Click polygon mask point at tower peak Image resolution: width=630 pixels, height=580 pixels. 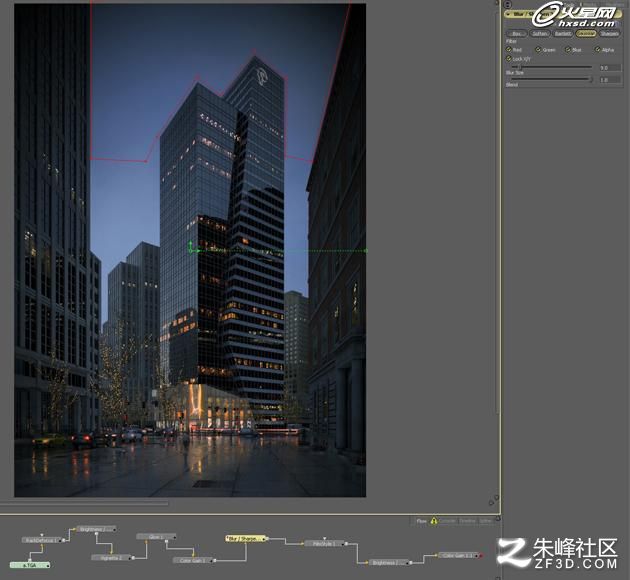254,51
